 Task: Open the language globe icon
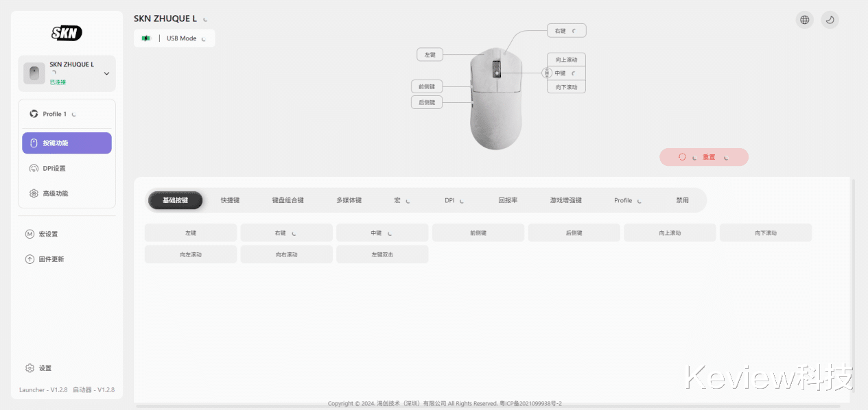(804, 20)
